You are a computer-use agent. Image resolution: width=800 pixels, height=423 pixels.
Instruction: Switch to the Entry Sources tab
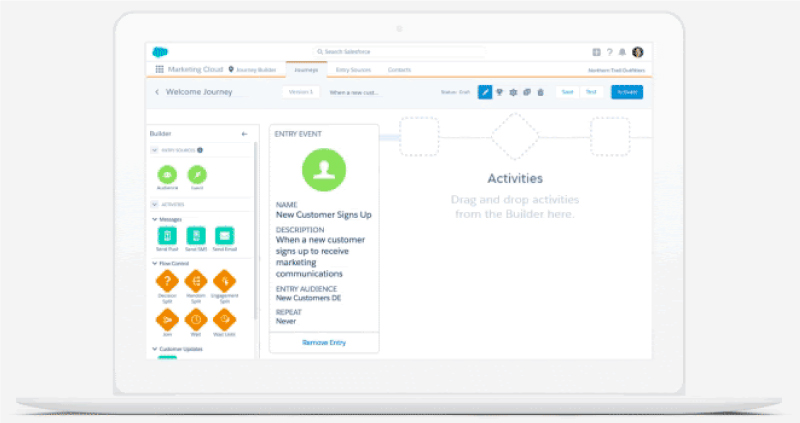353,70
